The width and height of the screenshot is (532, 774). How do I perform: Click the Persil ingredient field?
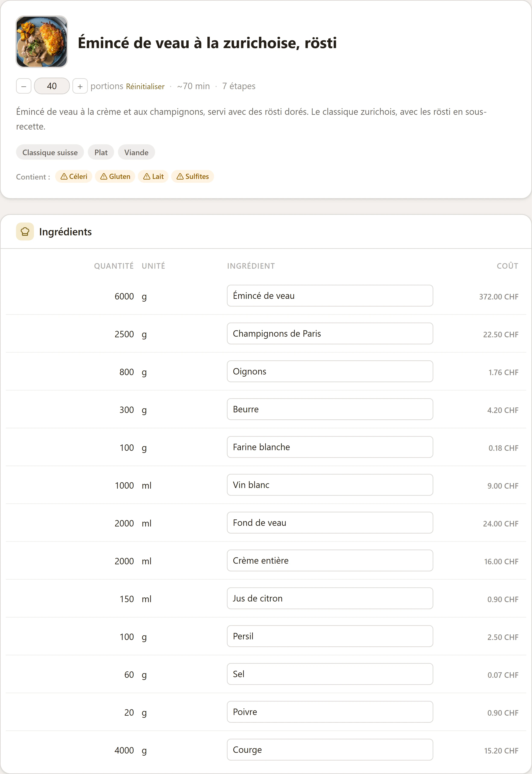330,636
